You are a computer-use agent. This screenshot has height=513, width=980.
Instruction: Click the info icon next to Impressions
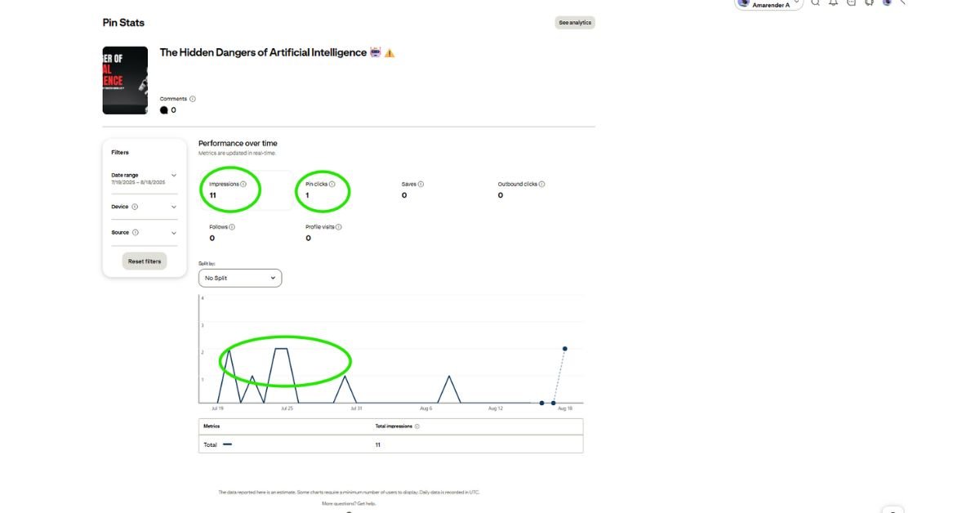pos(243,185)
